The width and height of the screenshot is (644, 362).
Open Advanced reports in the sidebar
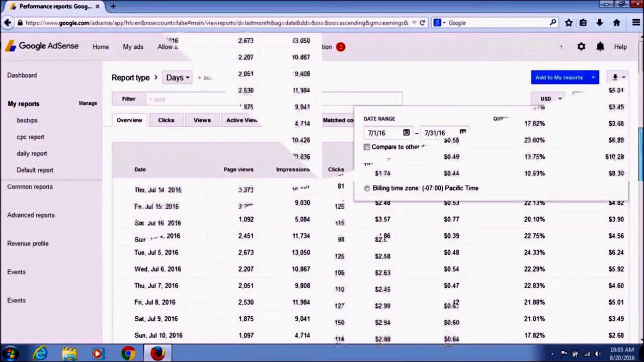tap(31, 215)
